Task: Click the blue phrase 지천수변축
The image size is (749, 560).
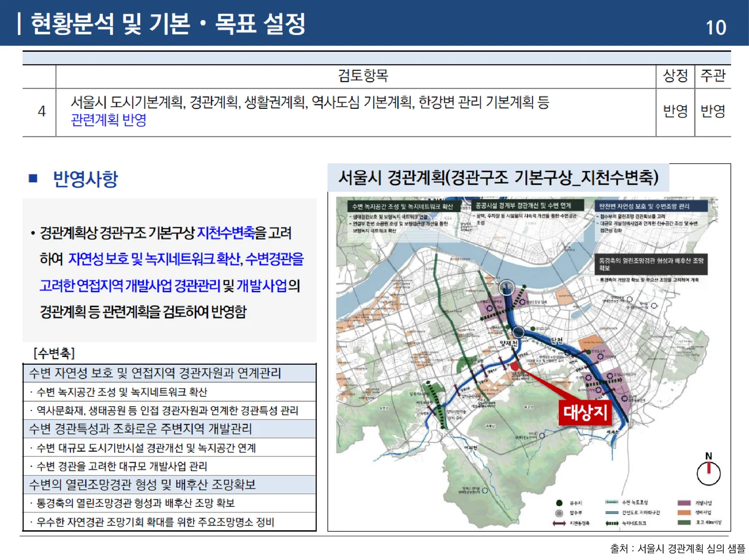Action: tap(226, 233)
